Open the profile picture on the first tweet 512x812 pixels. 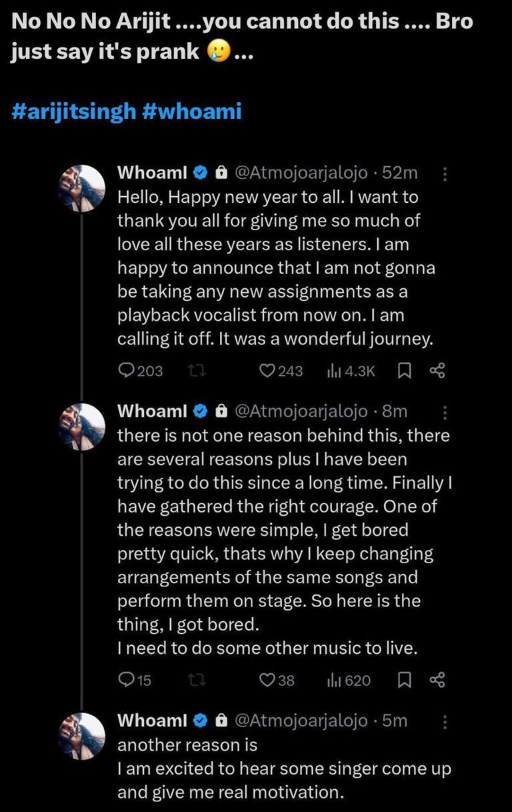(83, 188)
